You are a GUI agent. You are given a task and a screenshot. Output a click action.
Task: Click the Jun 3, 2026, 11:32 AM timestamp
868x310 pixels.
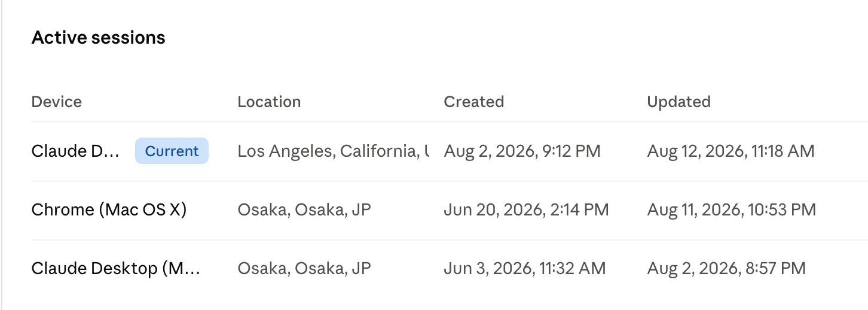[x=525, y=268]
